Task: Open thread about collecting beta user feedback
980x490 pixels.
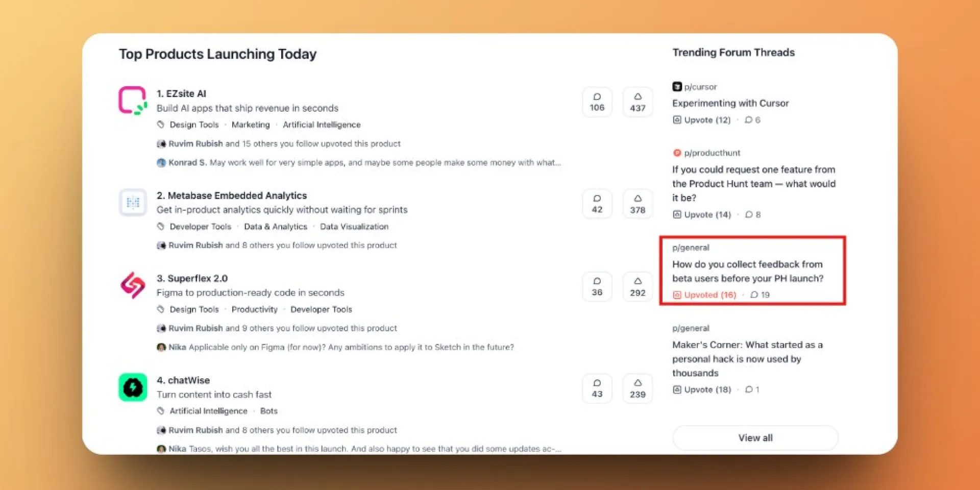Action: 748,272
